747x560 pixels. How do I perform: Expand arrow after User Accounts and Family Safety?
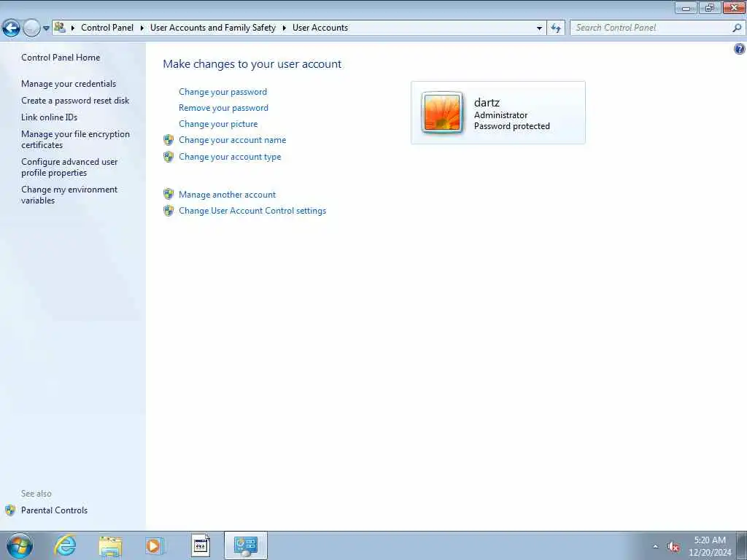coord(285,28)
